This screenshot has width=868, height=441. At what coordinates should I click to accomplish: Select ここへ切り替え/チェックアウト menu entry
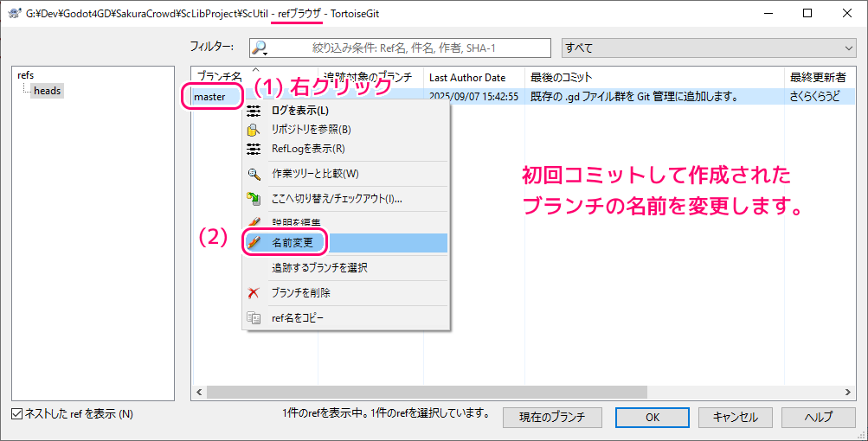[x=346, y=199]
